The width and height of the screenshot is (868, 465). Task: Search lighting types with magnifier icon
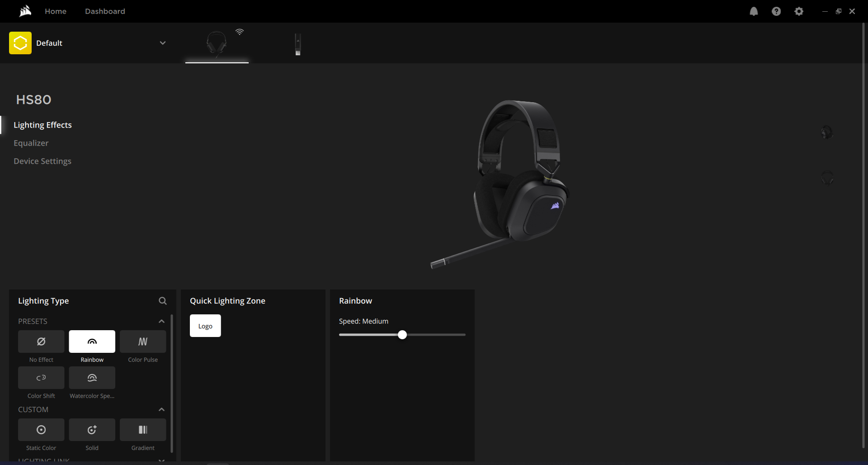tap(163, 301)
